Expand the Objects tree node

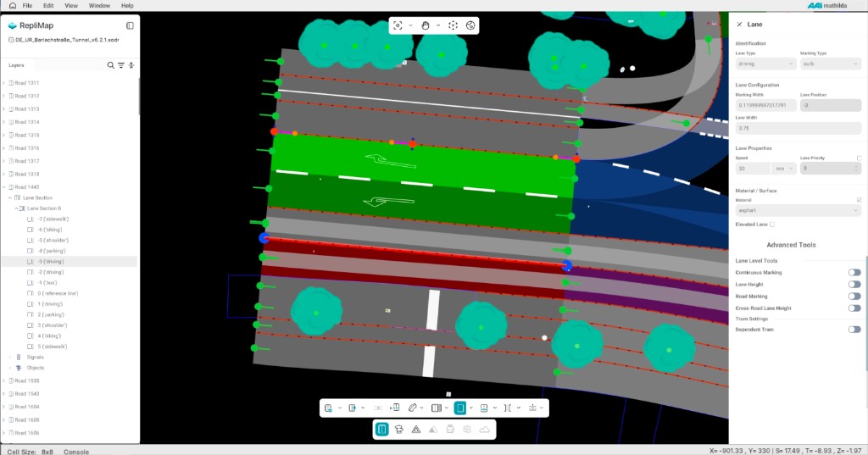(x=10, y=368)
